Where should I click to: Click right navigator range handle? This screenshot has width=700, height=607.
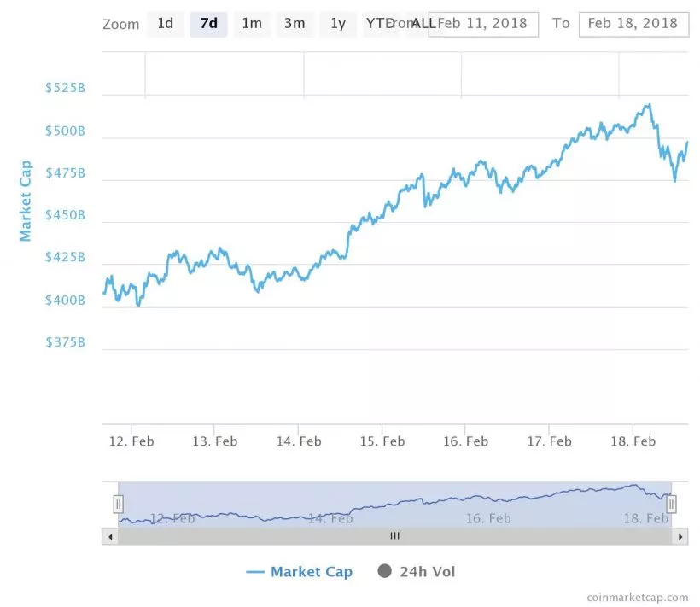point(671,504)
